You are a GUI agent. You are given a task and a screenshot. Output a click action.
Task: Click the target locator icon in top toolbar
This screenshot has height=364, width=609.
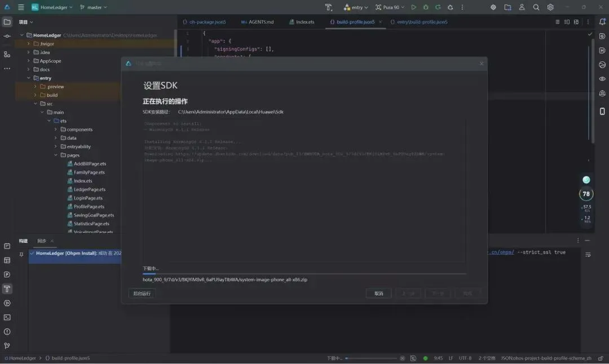(x=493, y=7)
